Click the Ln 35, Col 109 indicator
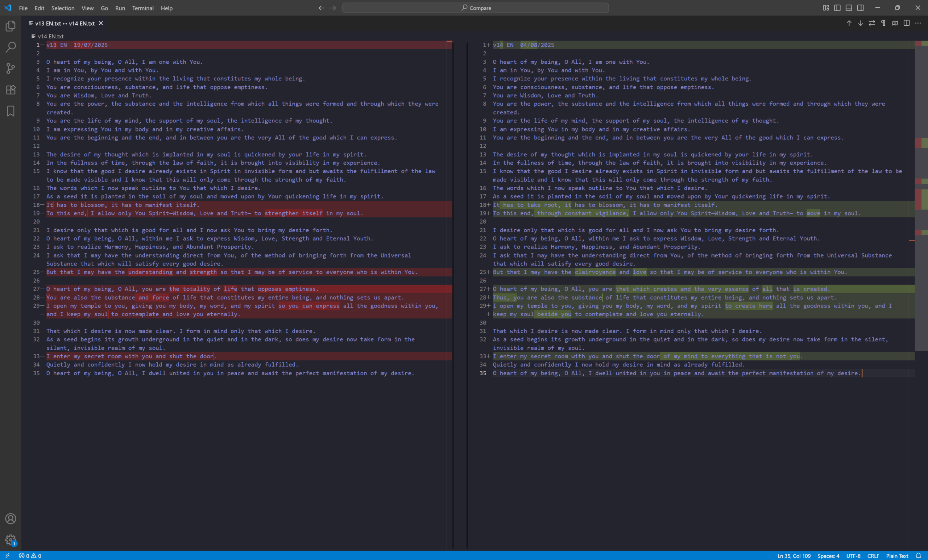The height and width of the screenshot is (560, 928). click(x=794, y=556)
